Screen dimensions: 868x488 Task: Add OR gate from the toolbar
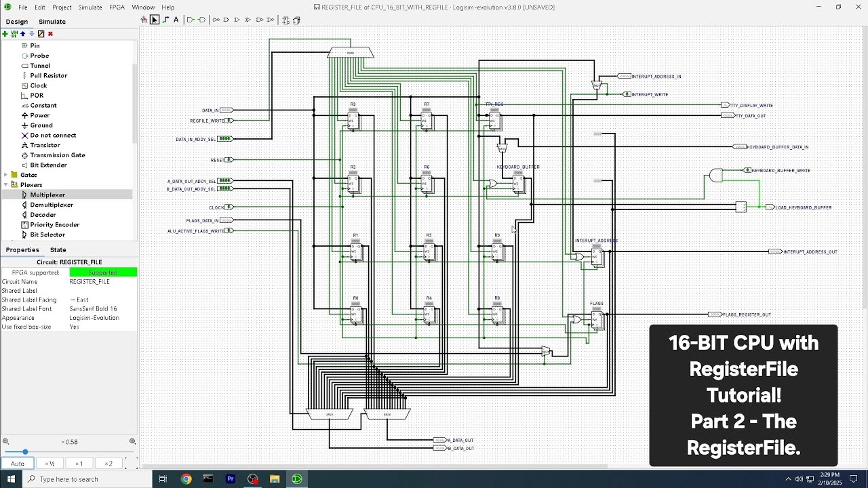click(238, 20)
